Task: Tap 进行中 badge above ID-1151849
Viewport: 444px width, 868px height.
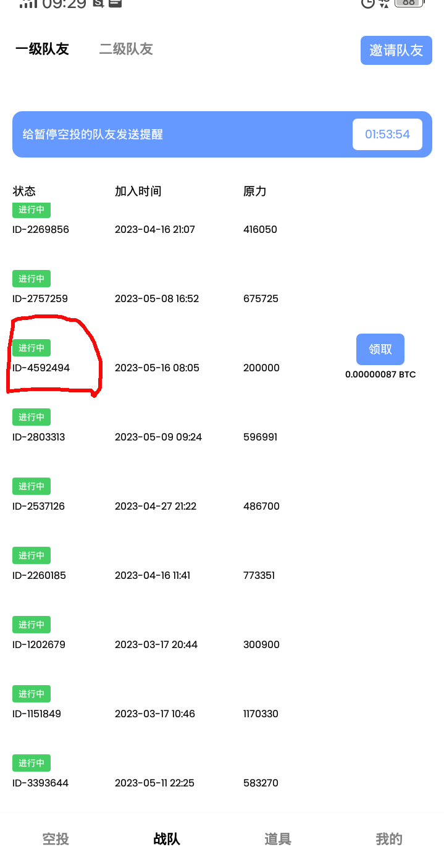Action: click(x=31, y=694)
